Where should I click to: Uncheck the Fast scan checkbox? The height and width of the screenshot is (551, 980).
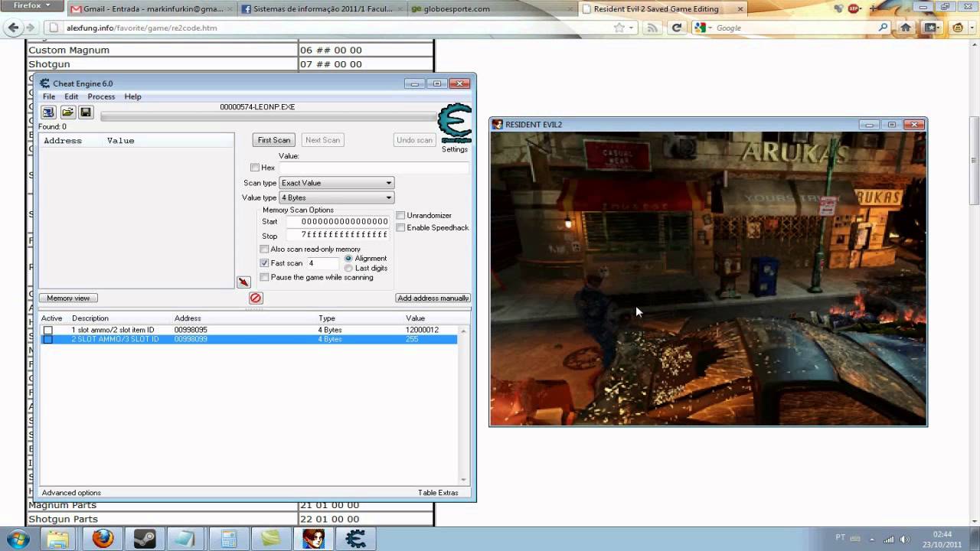(x=264, y=263)
